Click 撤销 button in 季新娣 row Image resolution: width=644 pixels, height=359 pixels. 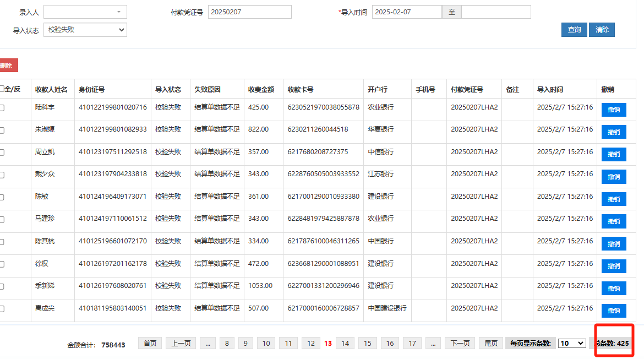pos(614,288)
